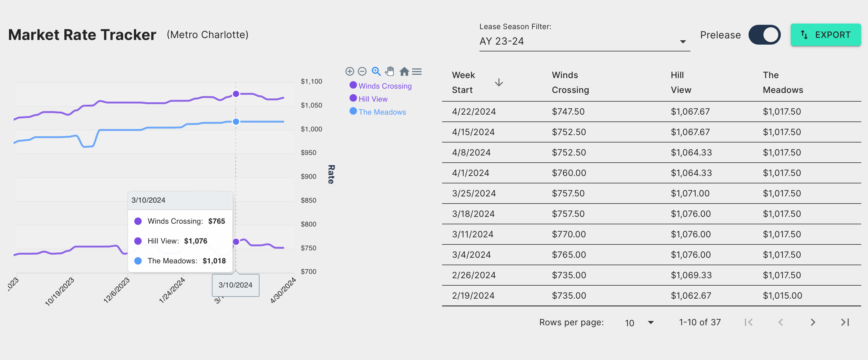Sort by Week Start arrow
868x360 pixels.
pos(499,82)
